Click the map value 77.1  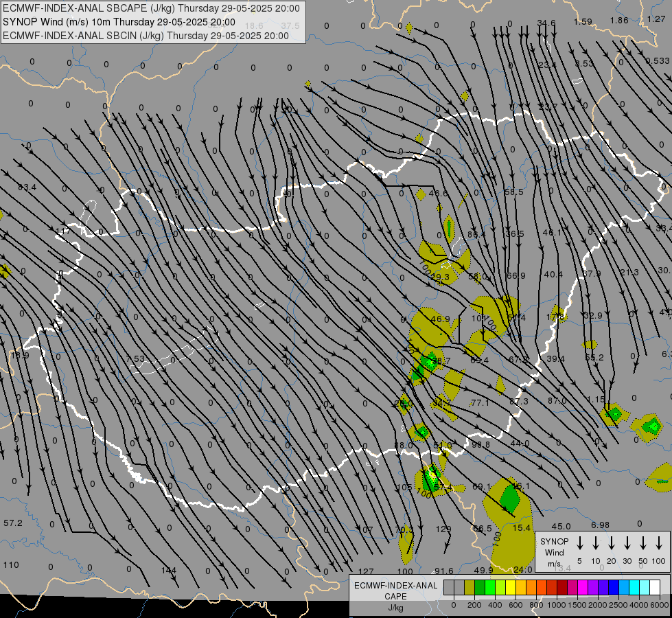(x=480, y=402)
